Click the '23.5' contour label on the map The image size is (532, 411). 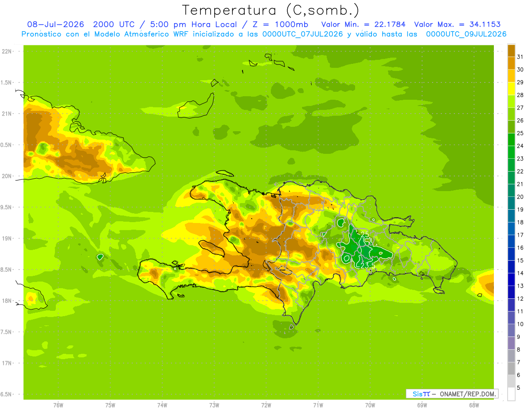point(368,265)
